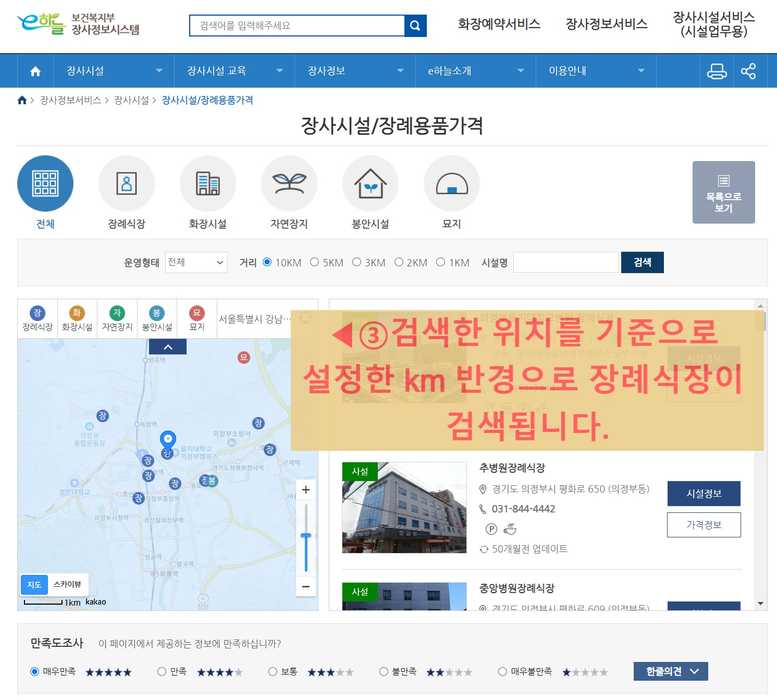777x700 pixels.
Task: Select the 자연장지 category icon
Action: tap(289, 183)
